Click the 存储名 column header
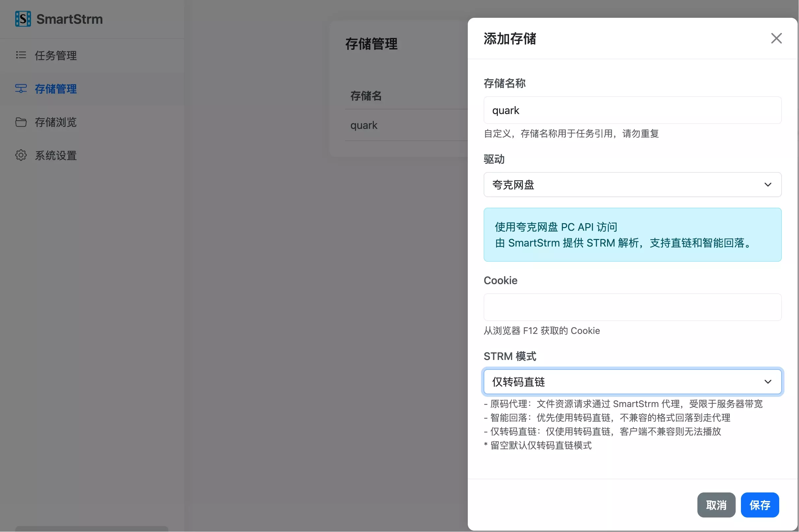799x532 pixels. click(366, 96)
